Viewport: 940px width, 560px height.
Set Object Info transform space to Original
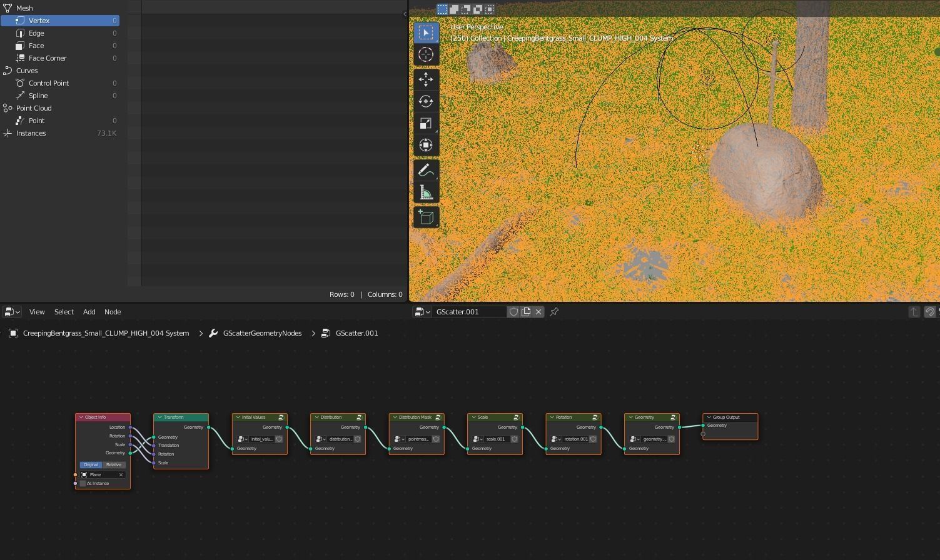91,464
